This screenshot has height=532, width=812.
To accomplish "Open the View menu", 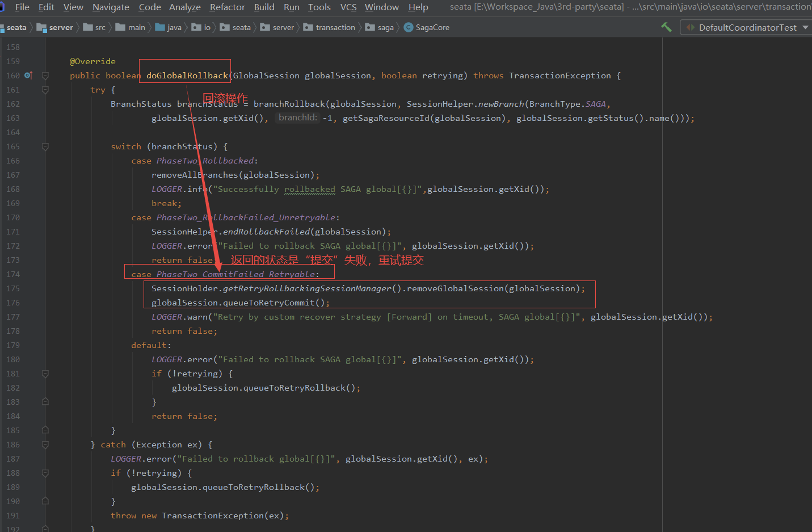I will (73, 7).
